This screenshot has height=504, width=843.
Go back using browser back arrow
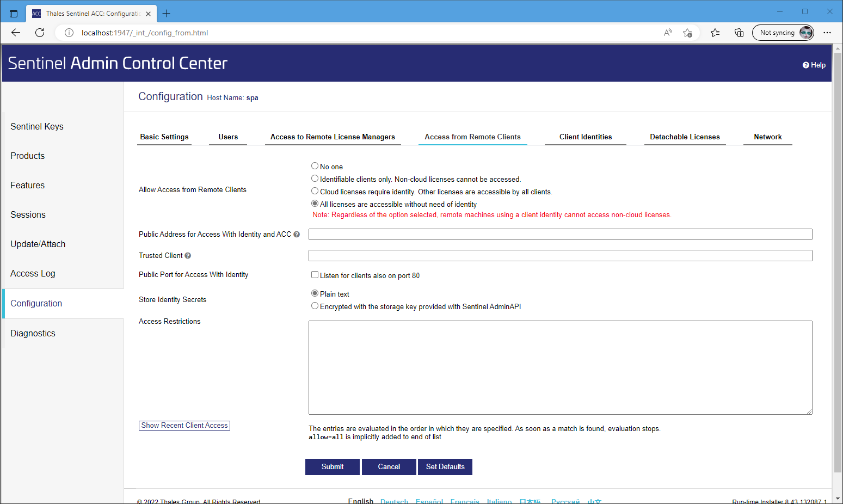click(x=16, y=33)
